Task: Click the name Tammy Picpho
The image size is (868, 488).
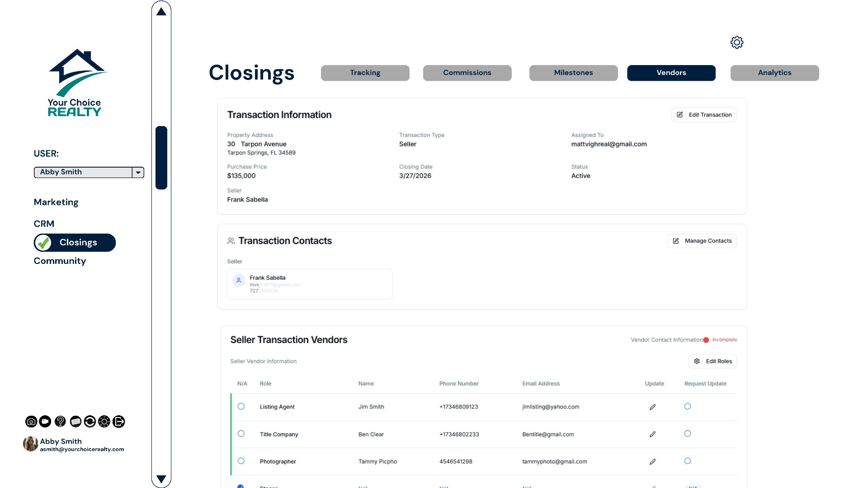Action: point(377,462)
